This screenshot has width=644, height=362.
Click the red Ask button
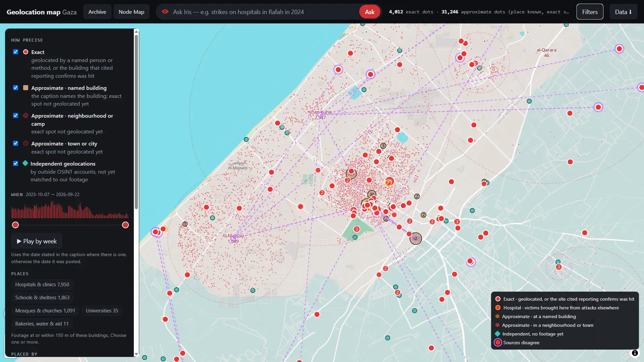(x=370, y=12)
